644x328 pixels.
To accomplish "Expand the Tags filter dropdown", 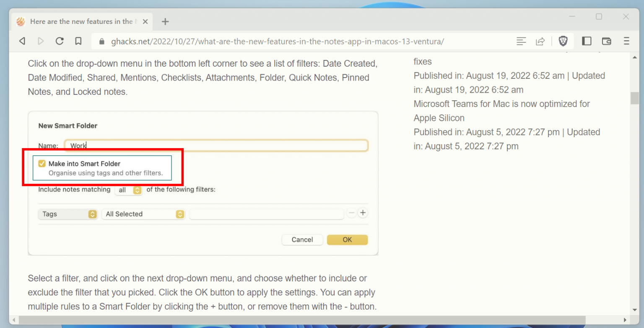I will click(68, 214).
